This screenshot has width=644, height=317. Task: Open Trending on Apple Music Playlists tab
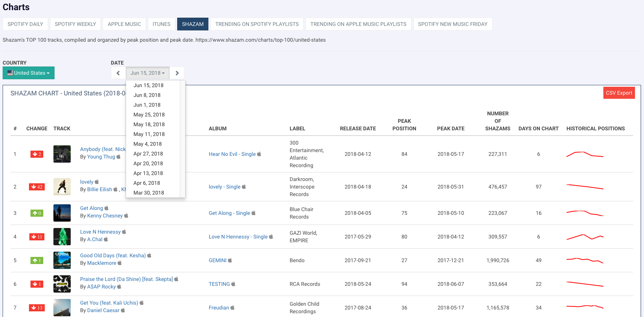pos(358,24)
